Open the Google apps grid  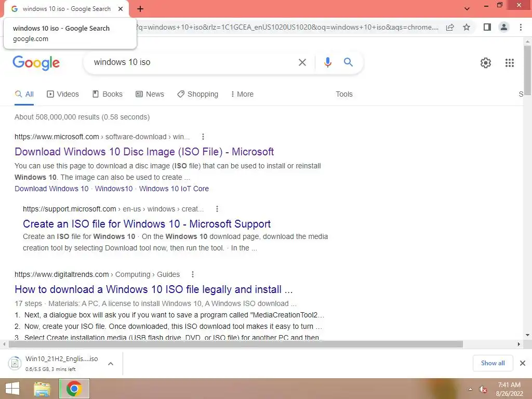pos(509,63)
